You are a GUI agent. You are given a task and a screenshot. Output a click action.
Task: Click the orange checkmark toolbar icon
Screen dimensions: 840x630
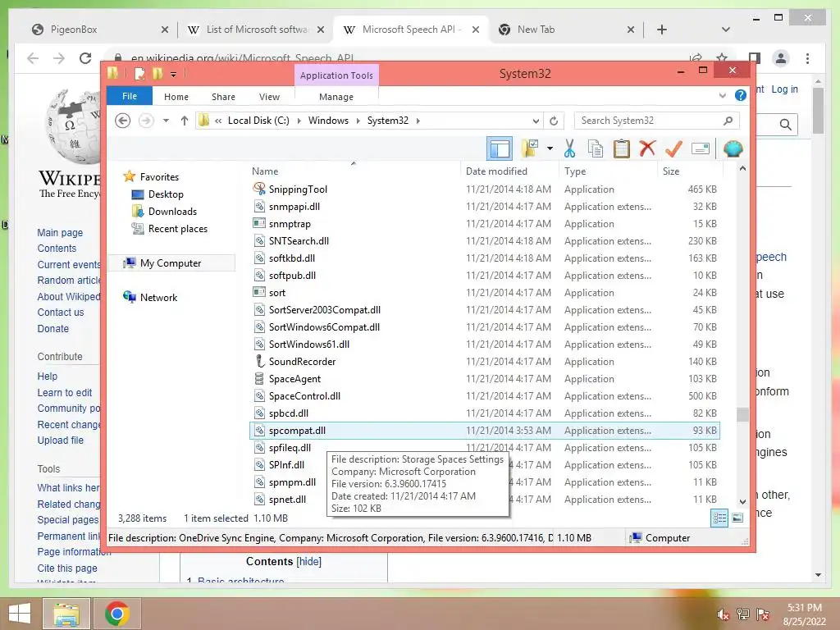673,148
